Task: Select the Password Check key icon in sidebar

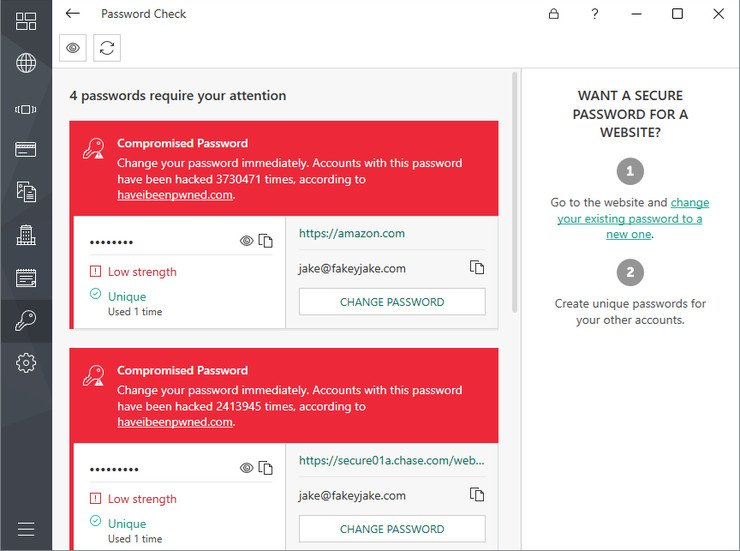Action: tap(26, 320)
